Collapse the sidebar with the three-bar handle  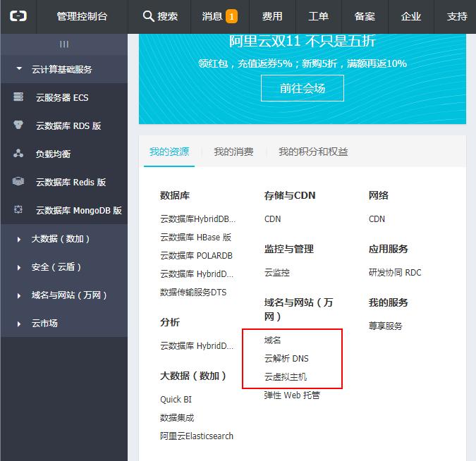(x=64, y=44)
